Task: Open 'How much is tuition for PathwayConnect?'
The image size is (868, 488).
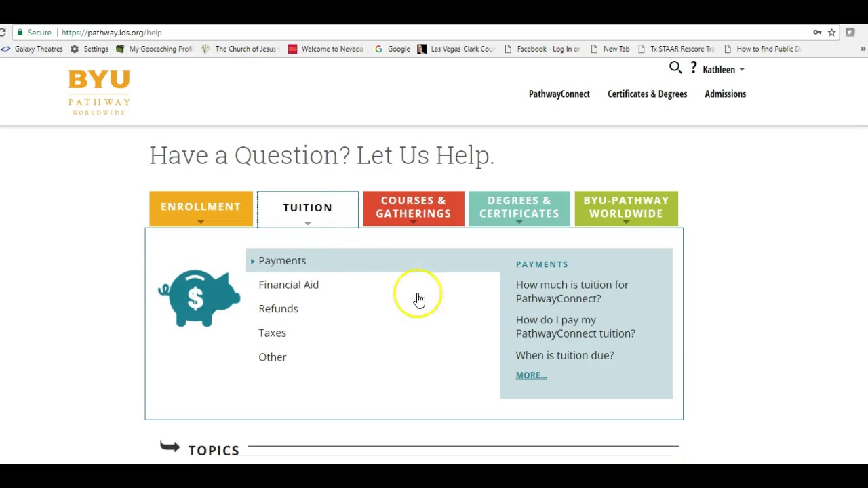Action: [572, 291]
